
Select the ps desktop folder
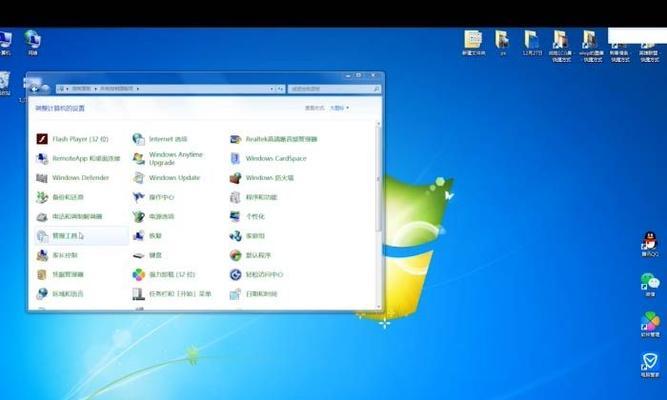click(x=502, y=43)
